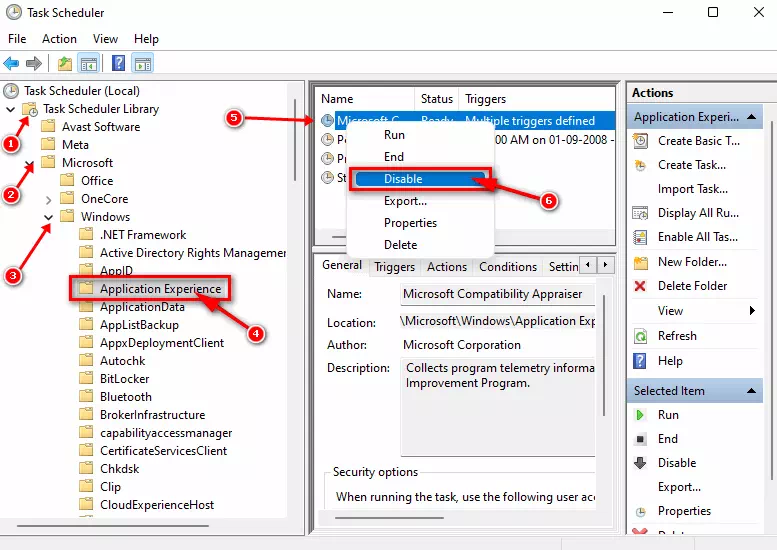Click the Bluetooth folder icon
The width and height of the screenshot is (777, 550).
pos(86,396)
